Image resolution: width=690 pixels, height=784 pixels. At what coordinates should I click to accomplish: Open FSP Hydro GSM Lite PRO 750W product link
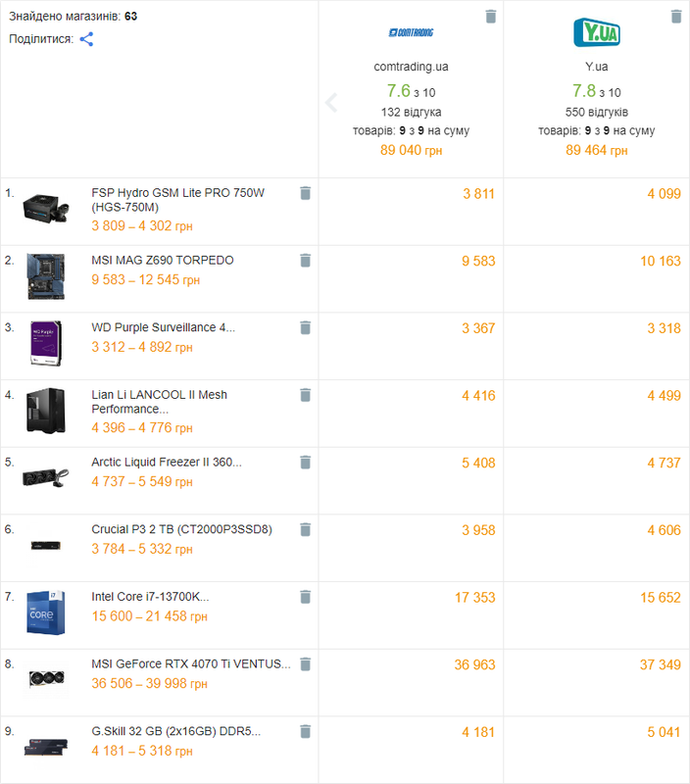(x=177, y=200)
